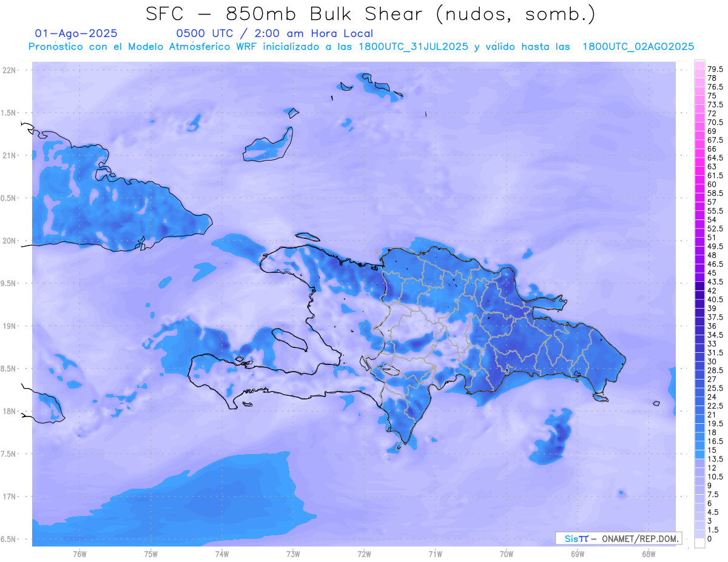
Task: Click the '10.5' value on the colorbar
Action: [x=715, y=477]
